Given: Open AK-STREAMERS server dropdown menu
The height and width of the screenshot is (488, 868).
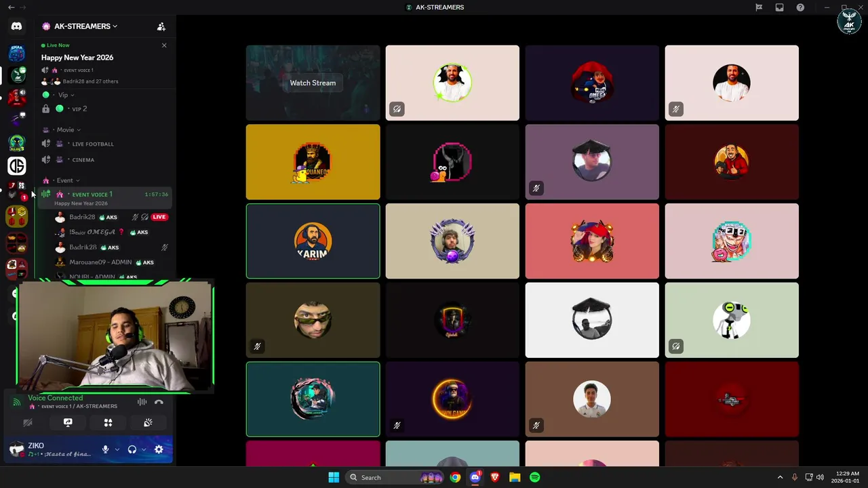Looking at the screenshot, I should click(x=85, y=26).
